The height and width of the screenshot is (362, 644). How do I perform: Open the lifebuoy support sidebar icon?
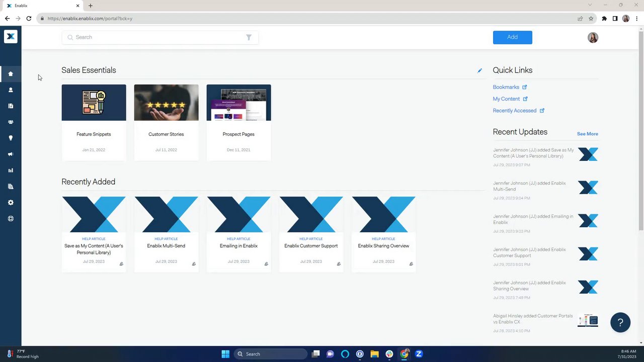click(x=11, y=219)
